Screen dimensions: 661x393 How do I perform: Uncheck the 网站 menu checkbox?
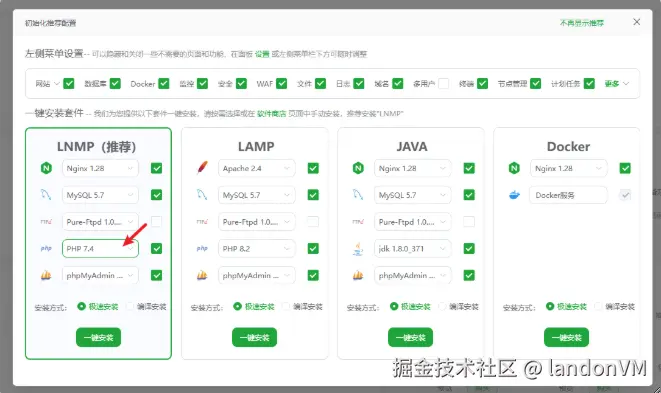pos(69,83)
